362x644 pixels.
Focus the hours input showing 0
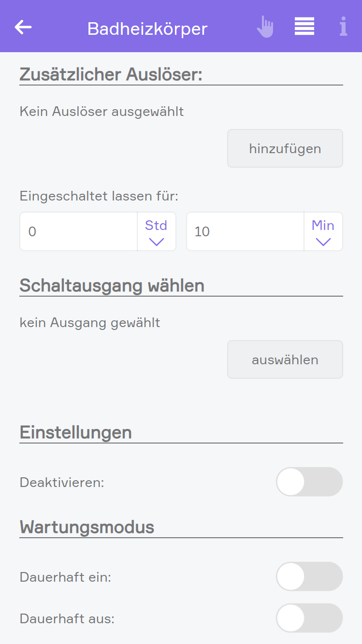click(79, 231)
